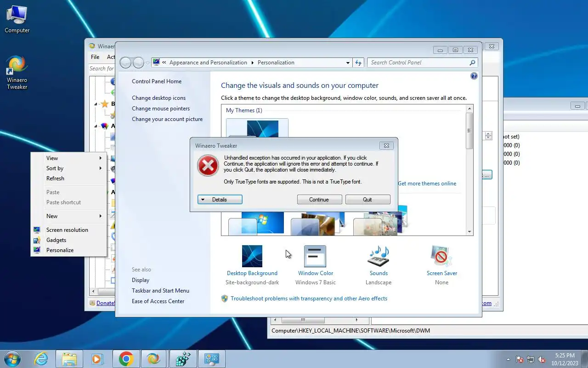Screen dimensions: 588x368
Task: Open Ease of Access Center link
Action: 158,301
